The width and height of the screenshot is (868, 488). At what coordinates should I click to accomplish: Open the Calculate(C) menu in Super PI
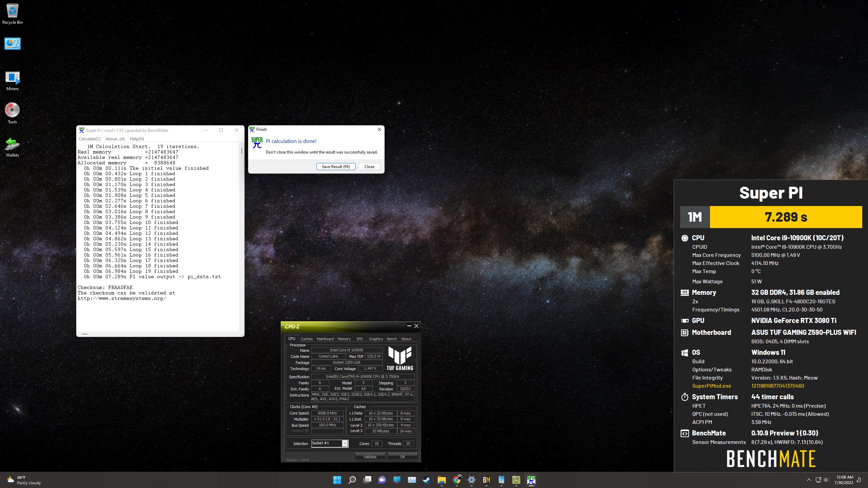coord(90,139)
